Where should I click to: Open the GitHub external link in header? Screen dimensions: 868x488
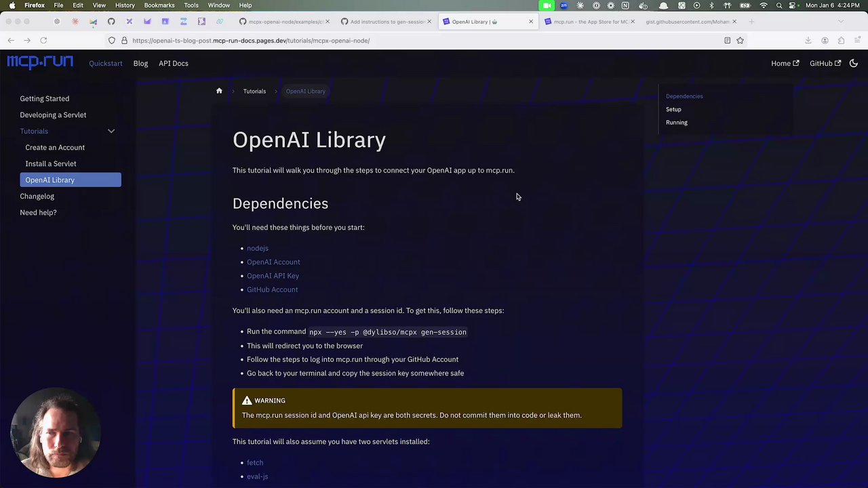coord(825,63)
